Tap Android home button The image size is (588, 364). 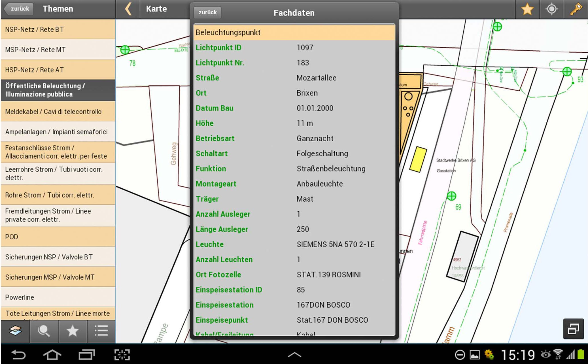[x=52, y=355]
